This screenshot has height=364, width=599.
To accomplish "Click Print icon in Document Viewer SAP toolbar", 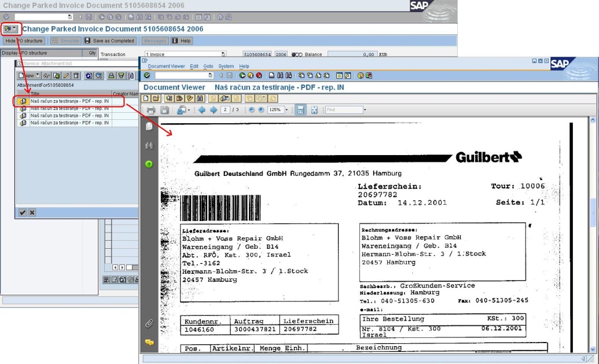I will click(x=271, y=76).
